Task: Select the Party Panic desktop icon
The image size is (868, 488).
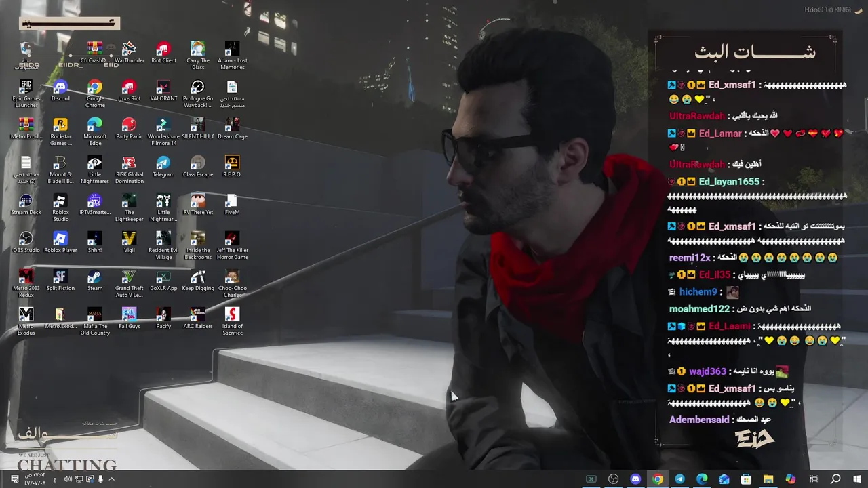Action: point(129,129)
